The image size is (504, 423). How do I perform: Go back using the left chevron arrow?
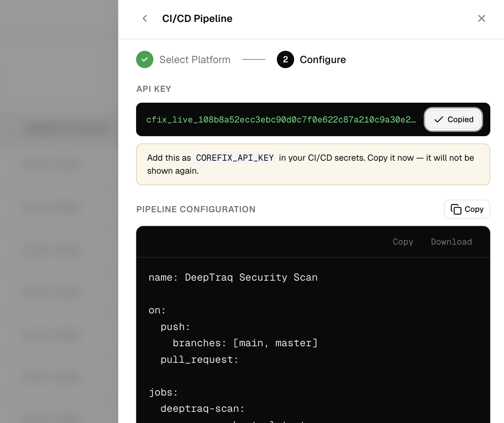pyautogui.click(x=145, y=18)
